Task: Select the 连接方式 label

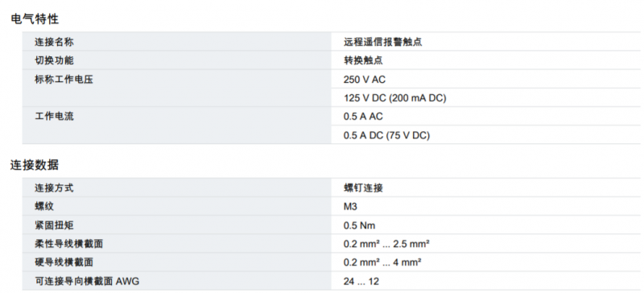Action: click(x=54, y=188)
